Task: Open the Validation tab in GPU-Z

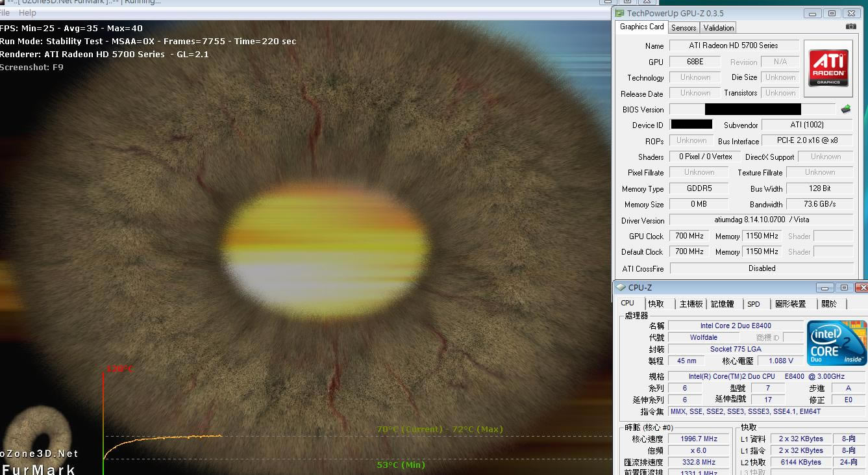Action: (x=718, y=27)
